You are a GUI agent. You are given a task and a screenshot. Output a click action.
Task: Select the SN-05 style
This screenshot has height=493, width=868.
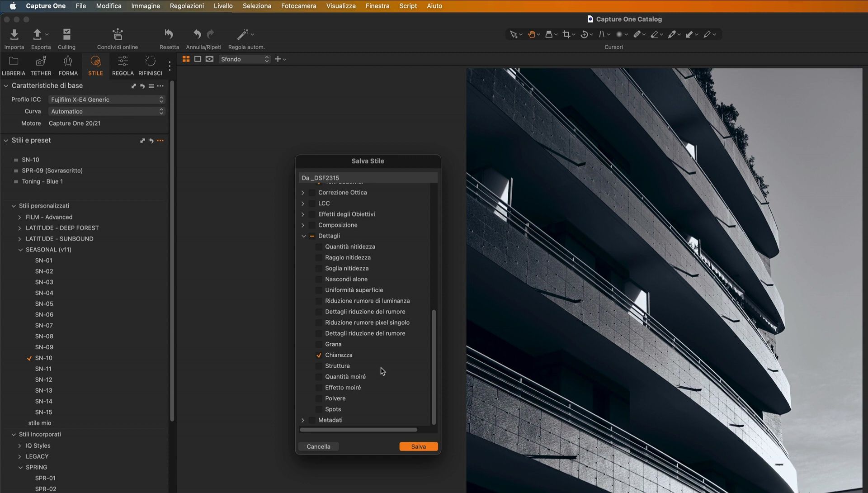pos(44,304)
